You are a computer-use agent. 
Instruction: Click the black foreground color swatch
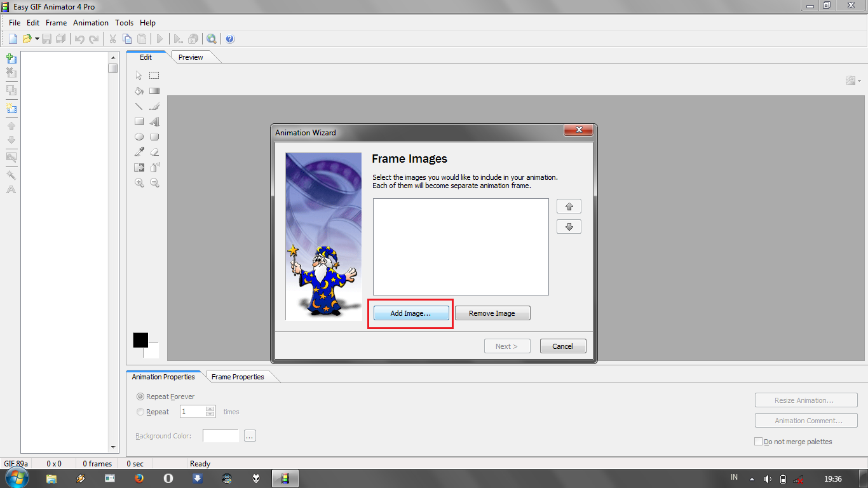[x=140, y=340]
